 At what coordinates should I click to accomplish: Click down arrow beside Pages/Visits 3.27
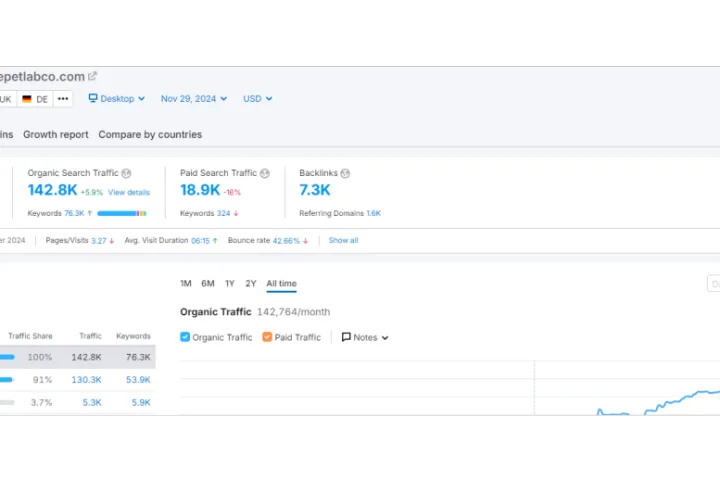click(x=112, y=241)
